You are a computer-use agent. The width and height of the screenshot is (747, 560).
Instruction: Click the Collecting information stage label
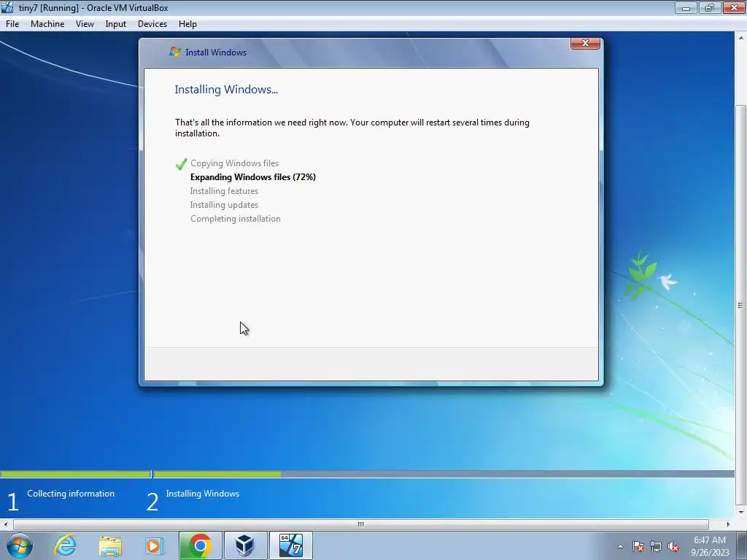(x=71, y=494)
